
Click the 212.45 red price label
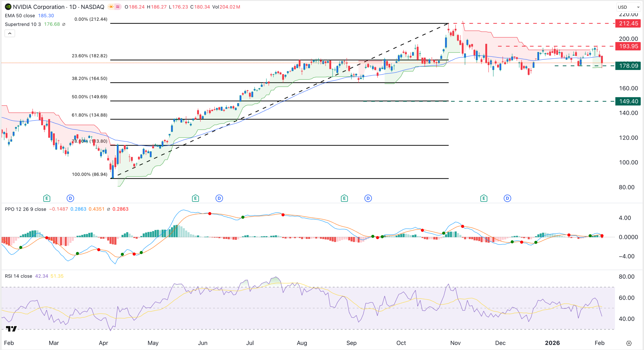point(628,23)
